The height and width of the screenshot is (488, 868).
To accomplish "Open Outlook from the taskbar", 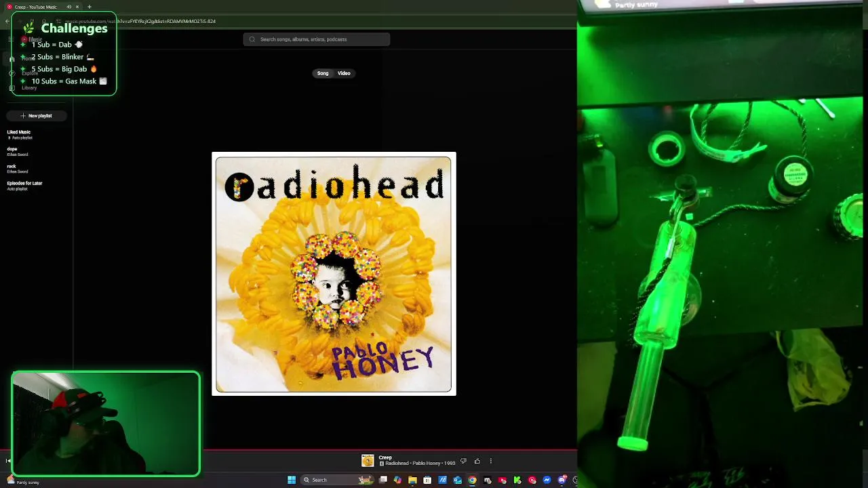I will 457,480.
